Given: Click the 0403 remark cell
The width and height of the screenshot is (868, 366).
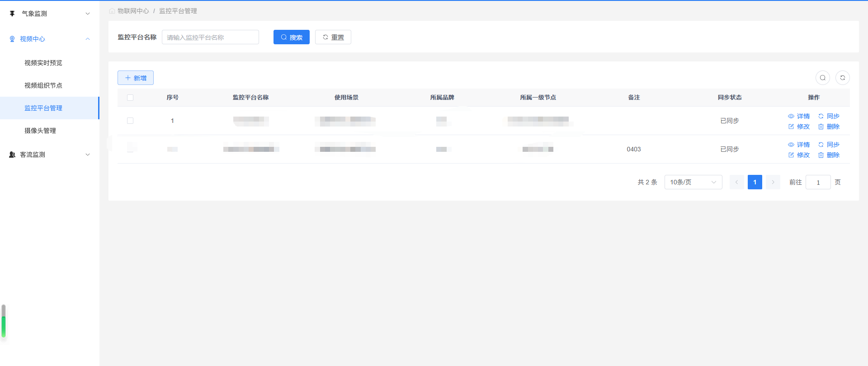Looking at the screenshot, I should click(x=634, y=149).
